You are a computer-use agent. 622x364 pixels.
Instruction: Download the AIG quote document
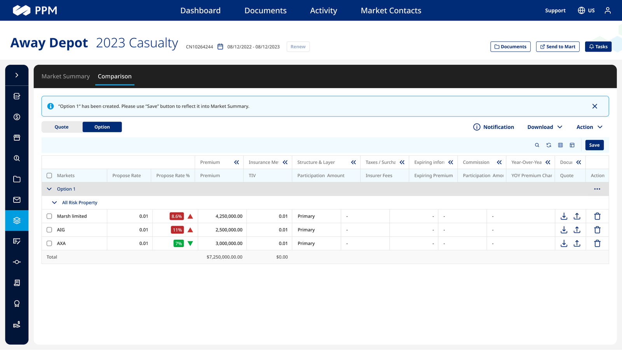coord(564,230)
